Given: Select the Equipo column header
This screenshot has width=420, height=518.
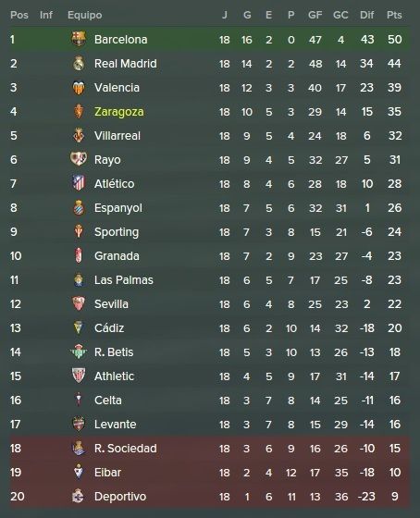Looking at the screenshot, I should (84, 15).
